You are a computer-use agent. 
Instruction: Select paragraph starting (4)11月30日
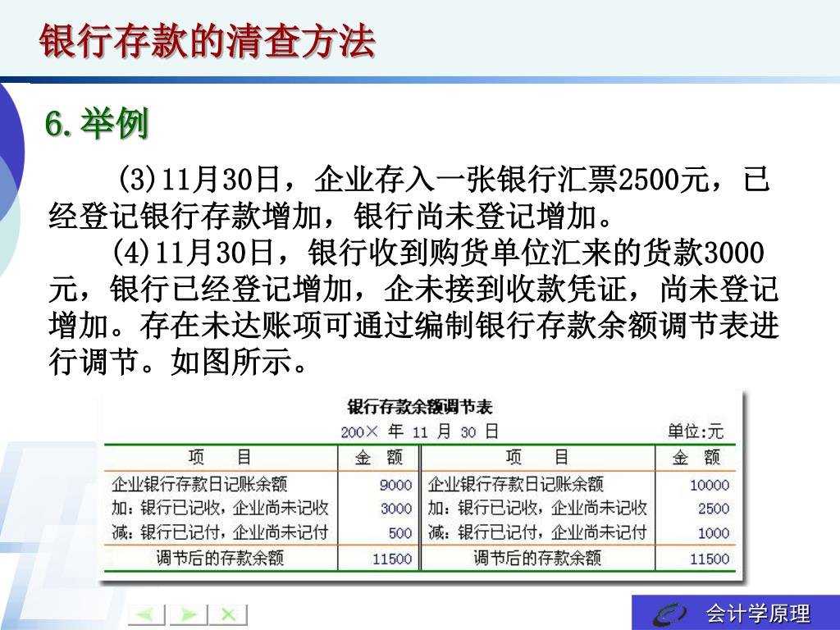(x=413, y=307)
